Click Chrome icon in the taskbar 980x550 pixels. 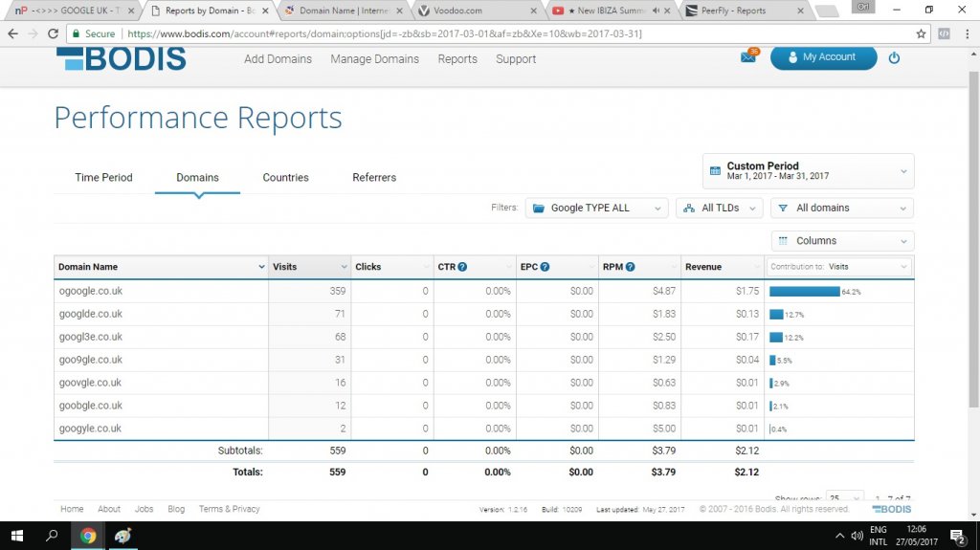pyautogui.click(x=88, y=536)
